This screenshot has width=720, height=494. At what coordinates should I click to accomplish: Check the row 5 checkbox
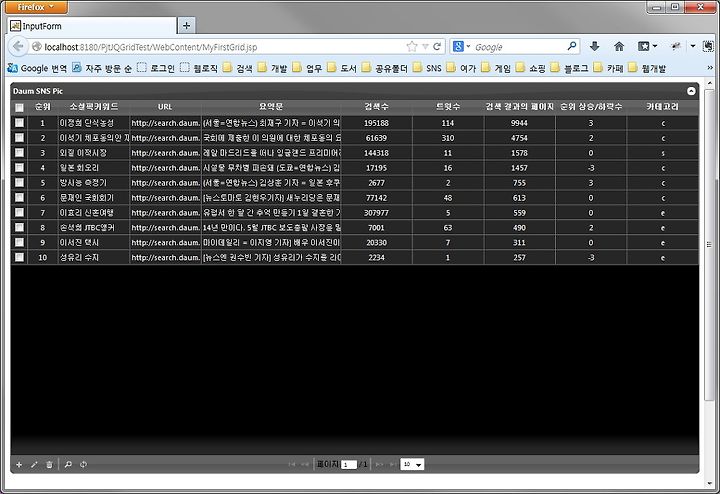click(x=19, y=182)
